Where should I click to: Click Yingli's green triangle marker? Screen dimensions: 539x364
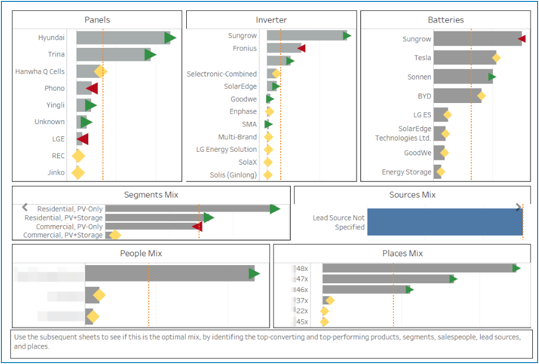[x=91, y=105]
